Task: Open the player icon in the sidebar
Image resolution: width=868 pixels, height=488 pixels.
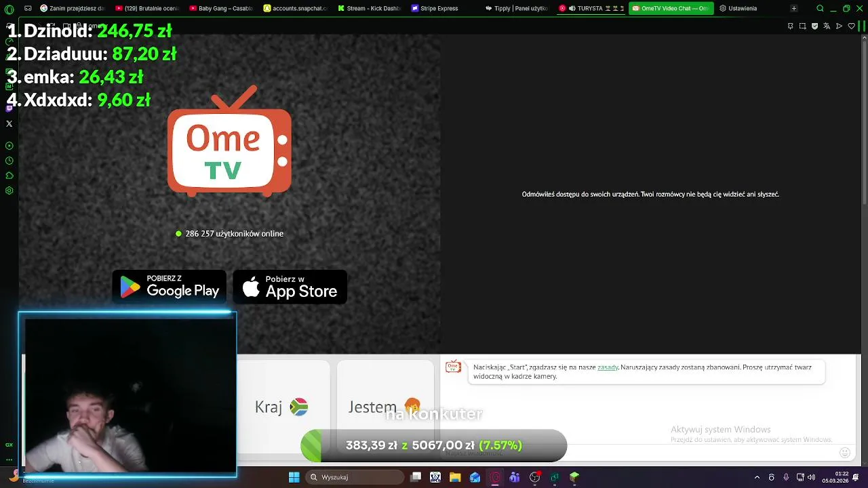Action: [9, 146]
